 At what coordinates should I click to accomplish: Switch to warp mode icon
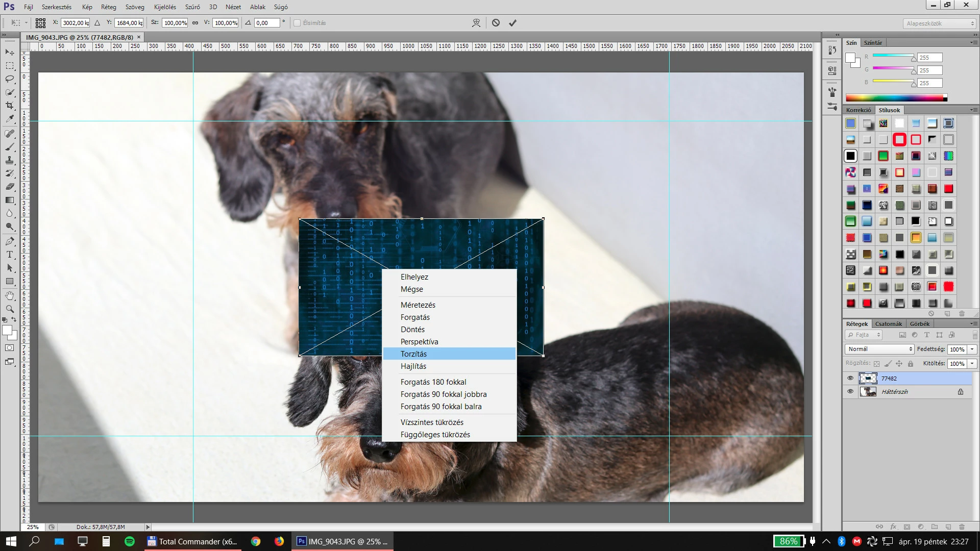[x=476, y=23]
